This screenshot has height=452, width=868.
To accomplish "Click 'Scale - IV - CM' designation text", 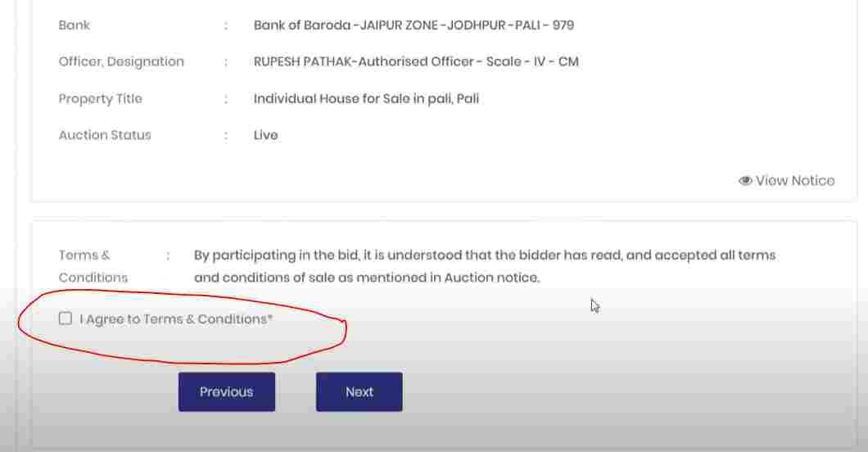I will tap(532, 62).
